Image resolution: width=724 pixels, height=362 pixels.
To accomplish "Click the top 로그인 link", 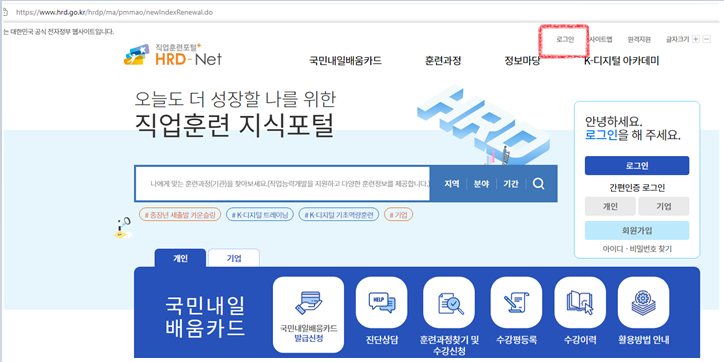I will pyautogui.click(x=565, y=40).
